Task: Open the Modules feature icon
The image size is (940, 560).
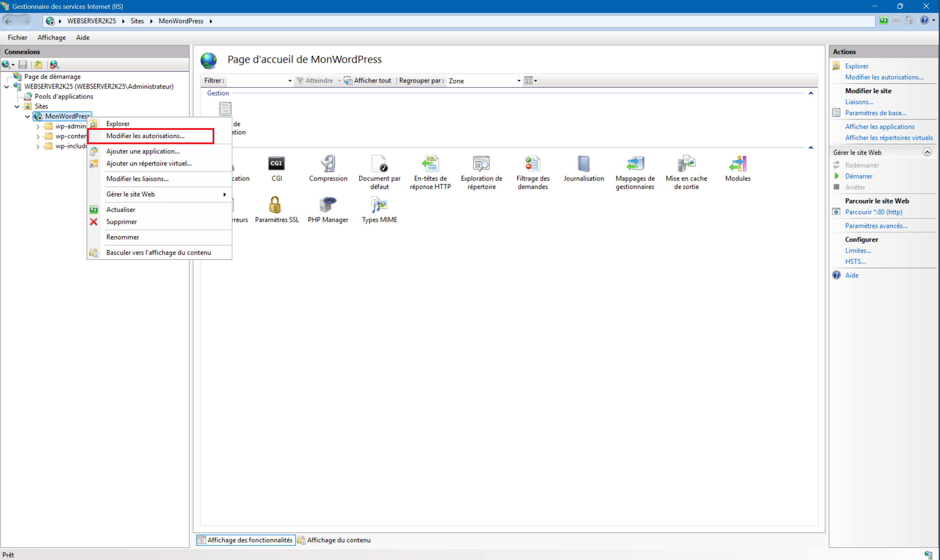Action: click(x=737, y=164)
